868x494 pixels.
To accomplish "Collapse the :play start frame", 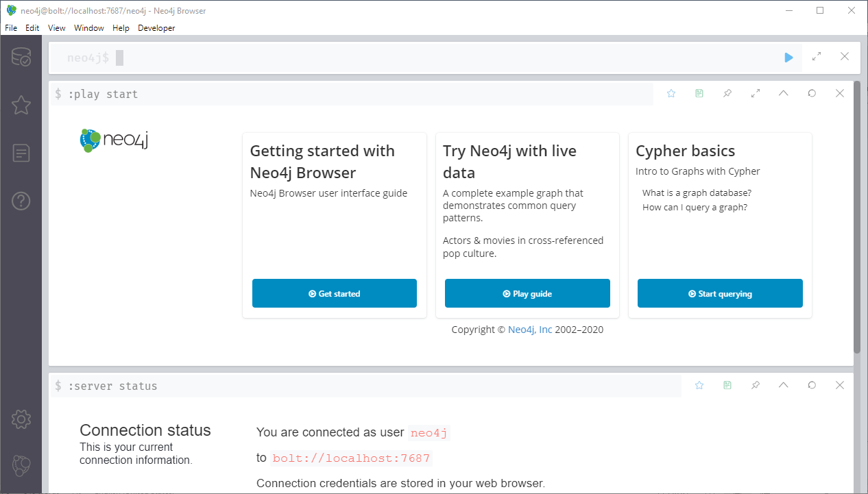I will point(784,93).
